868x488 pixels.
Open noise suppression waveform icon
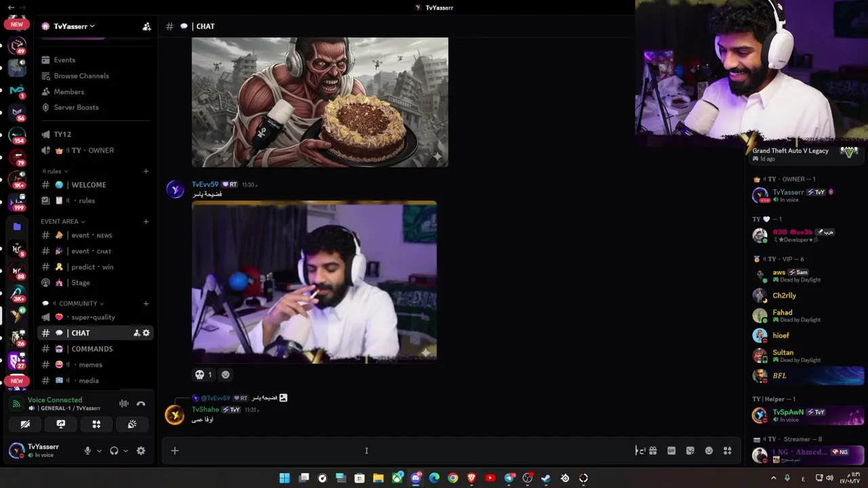(x=124, y=404)
